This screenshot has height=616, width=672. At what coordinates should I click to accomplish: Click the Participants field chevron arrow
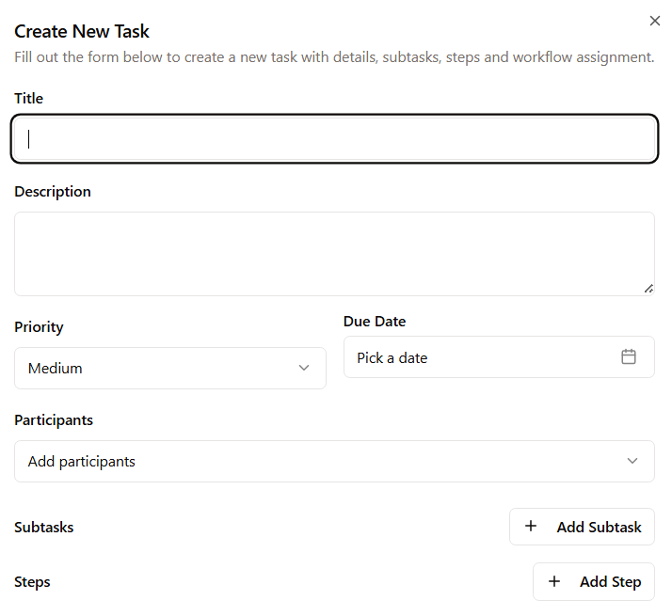coord(632,461)
